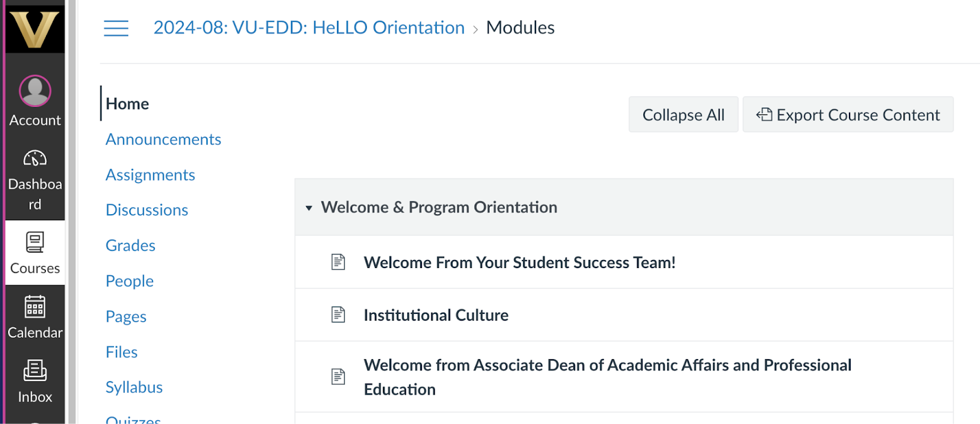Open the Calendar icon
The image size is (980, 424).
(x=35, y=307)
